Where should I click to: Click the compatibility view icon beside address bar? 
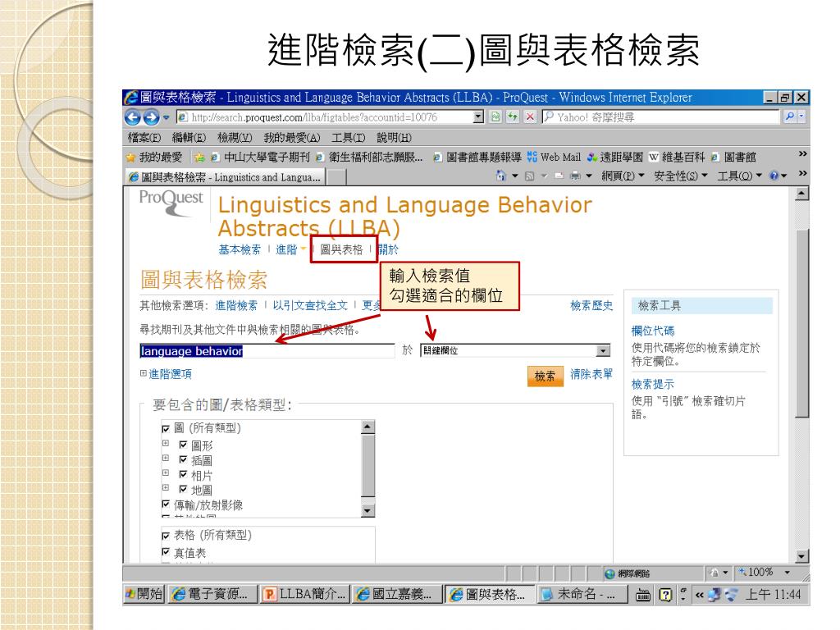pos(496,116)
